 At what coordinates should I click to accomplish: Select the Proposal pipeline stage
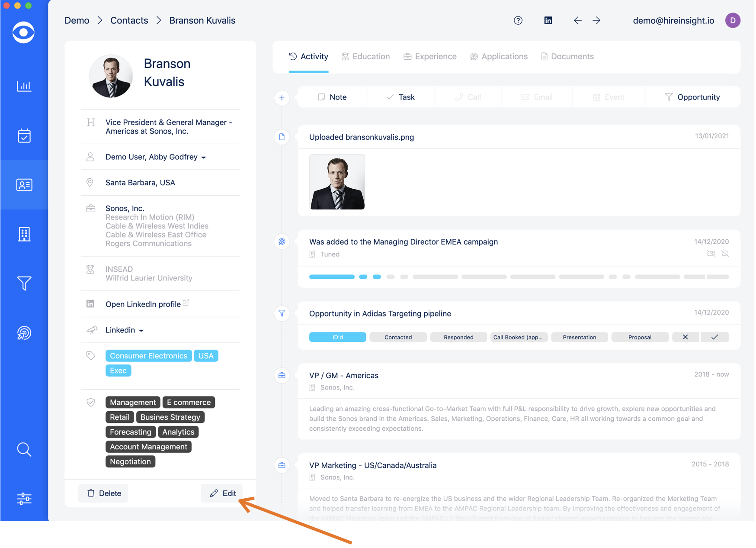[x=640, y=337]
